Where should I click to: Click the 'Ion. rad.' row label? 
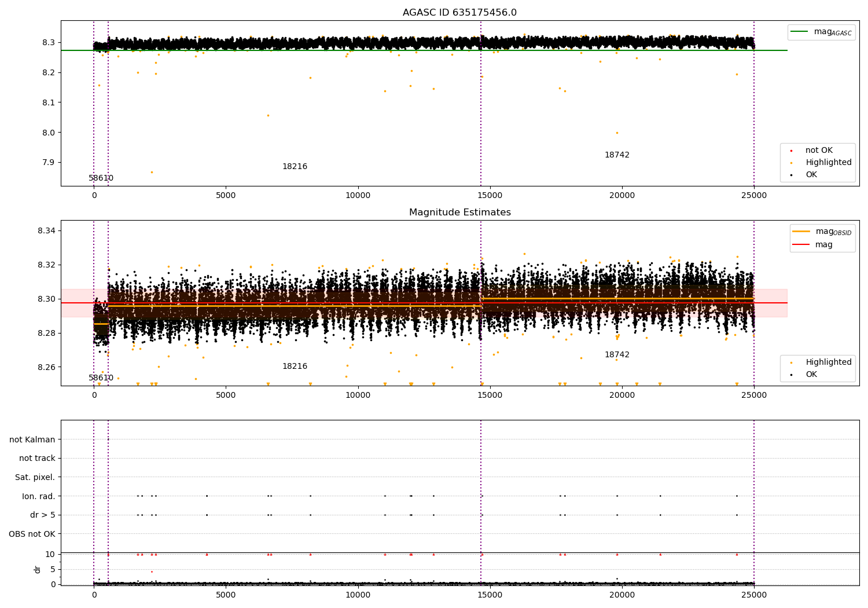pyautogui.click(x=39, y=497)
